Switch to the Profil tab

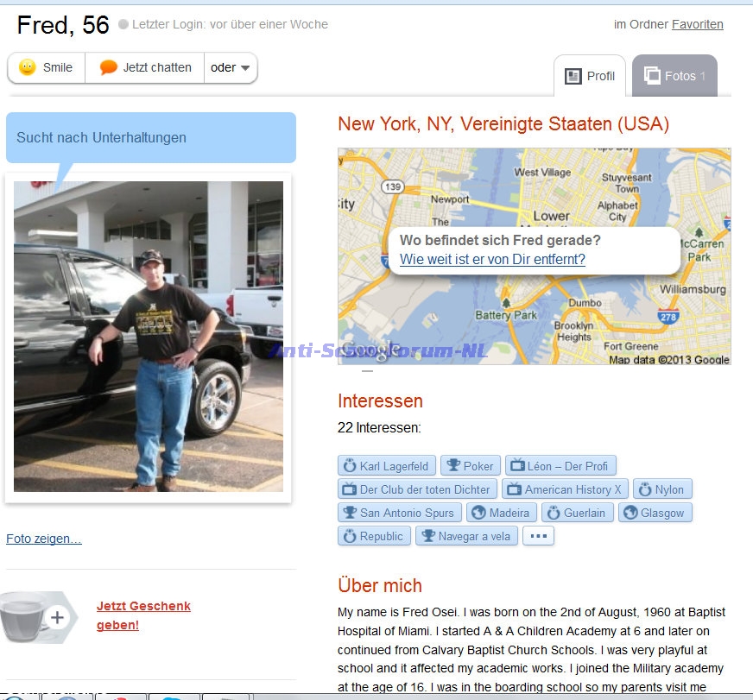(590, 76)
